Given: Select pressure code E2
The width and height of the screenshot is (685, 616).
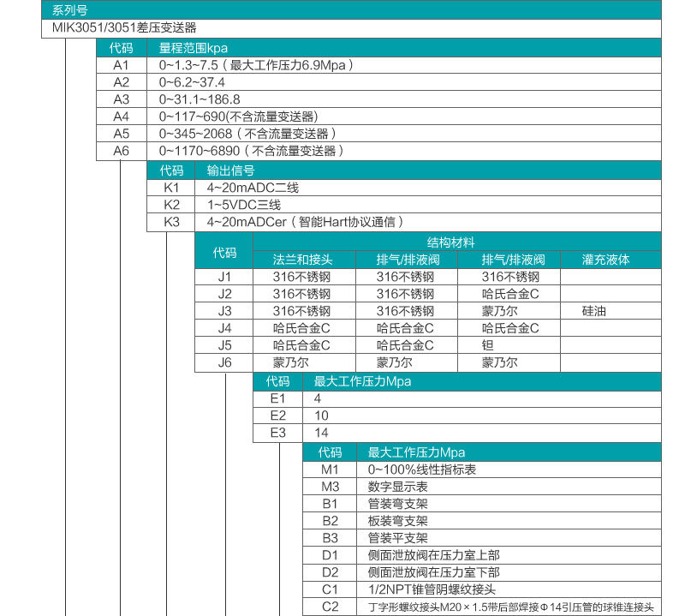Looking at the screenshot, I should tap(277, 416).
